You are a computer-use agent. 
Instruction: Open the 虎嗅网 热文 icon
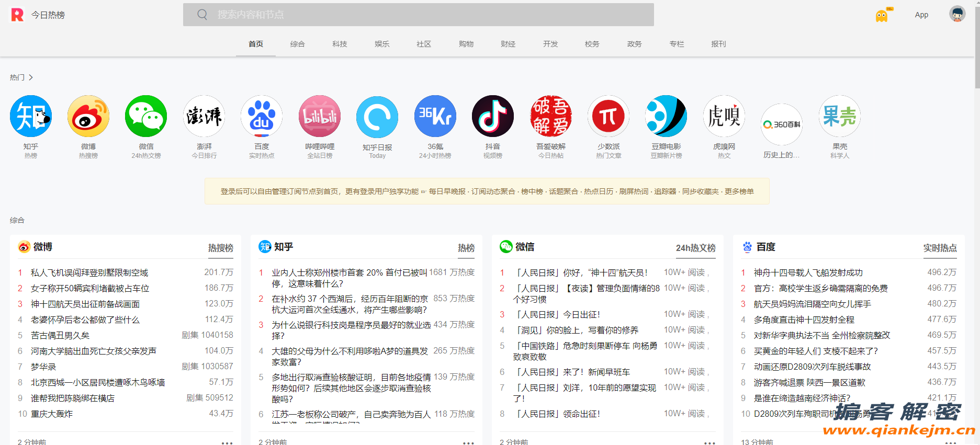coord(724,116)
